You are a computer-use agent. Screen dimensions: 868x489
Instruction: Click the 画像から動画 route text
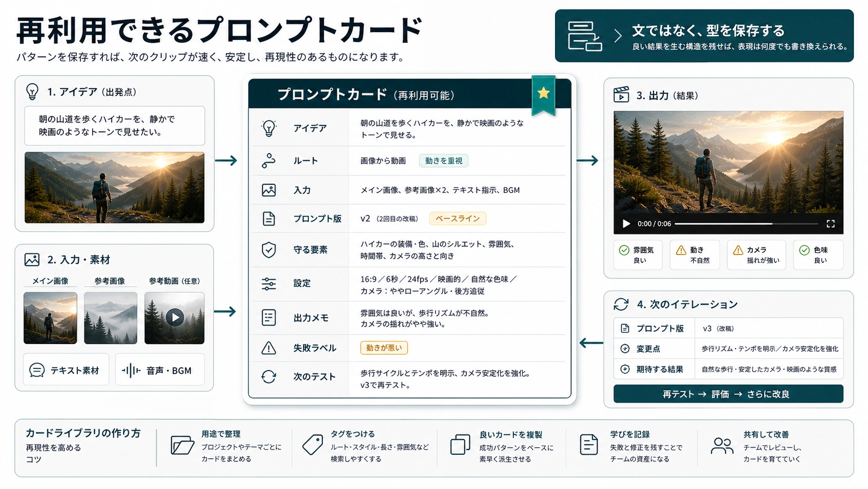click(x=383, y=161)
